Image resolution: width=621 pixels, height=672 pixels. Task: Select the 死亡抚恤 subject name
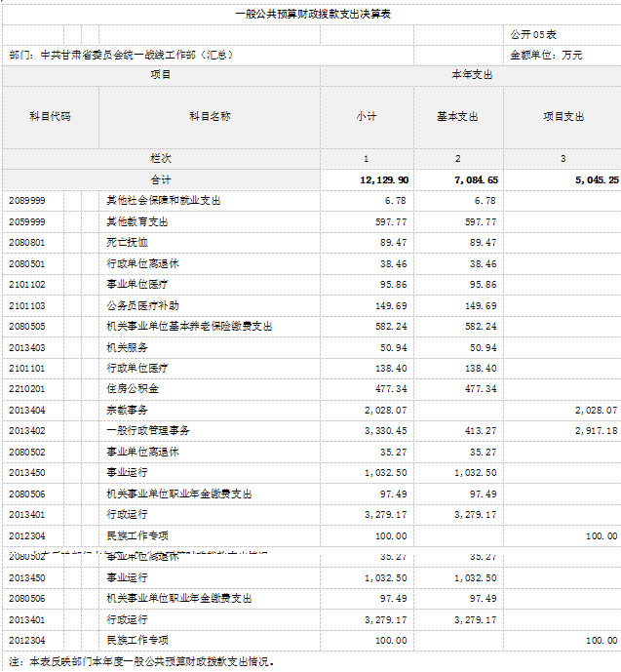(127, 243)
